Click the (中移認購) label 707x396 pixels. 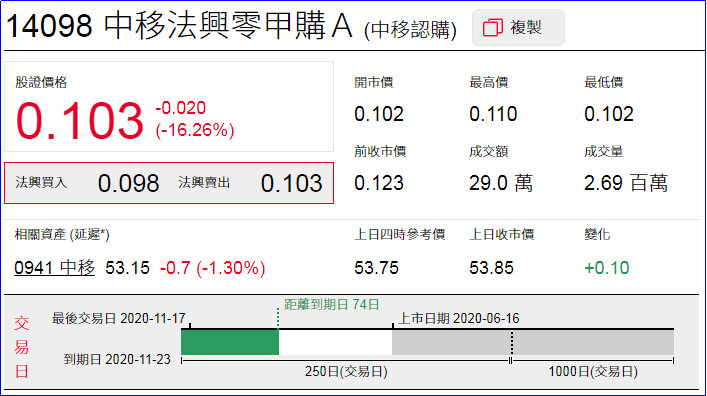[x=410, y=30]
